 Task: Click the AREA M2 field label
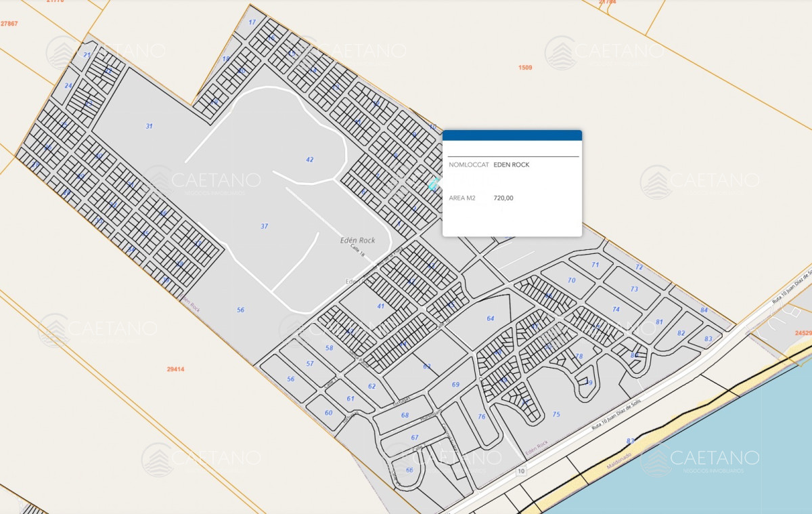click(x=463, y=198)
